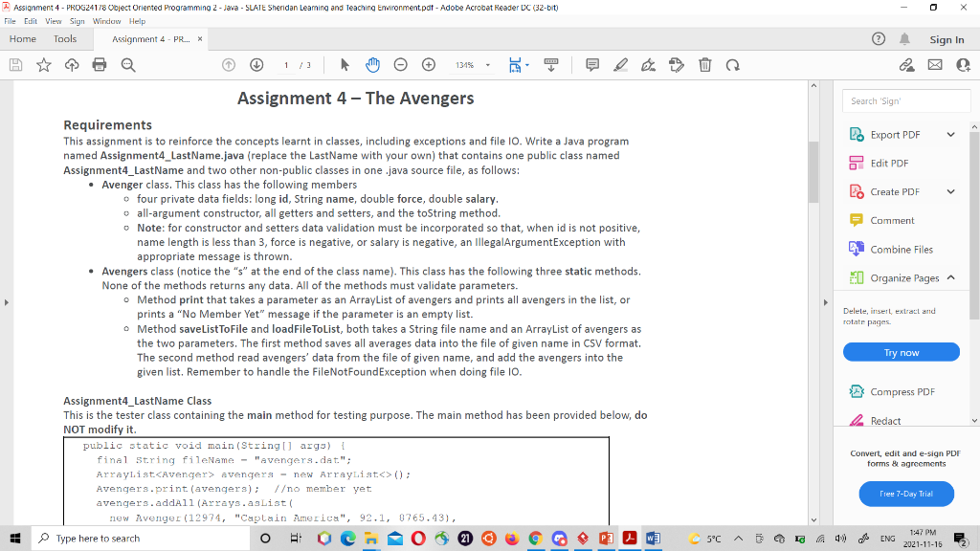Click the upload to cloud icon

[x=72, y=65]
